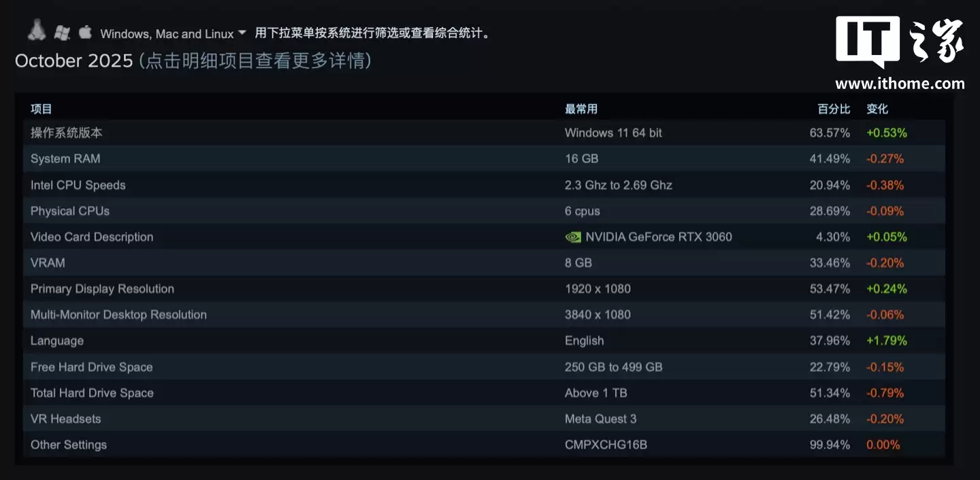
Task: View VRAM distribution details
Action: (48, 262)
